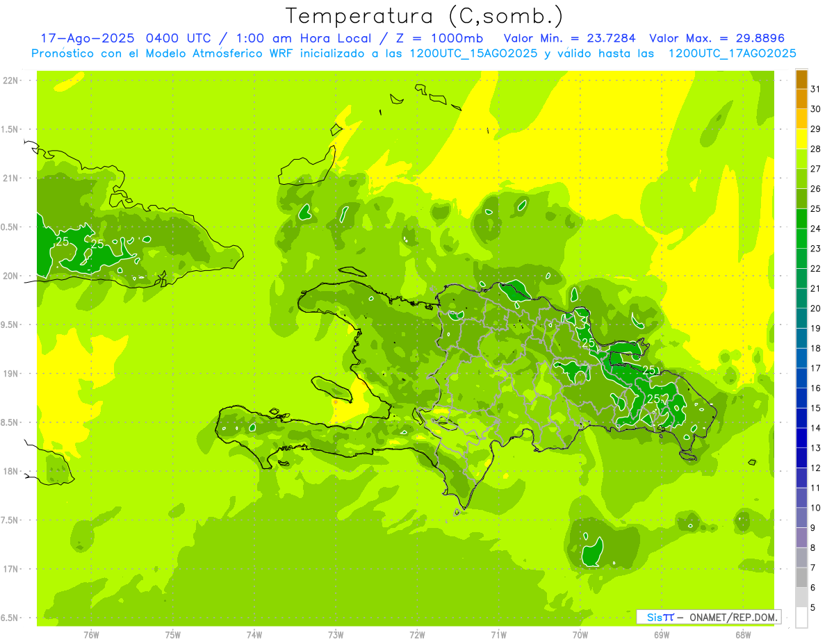Click the deep blue swatch between 13 and 14
The height and width of the screenshot is (644, 834).
click(801, 438)
